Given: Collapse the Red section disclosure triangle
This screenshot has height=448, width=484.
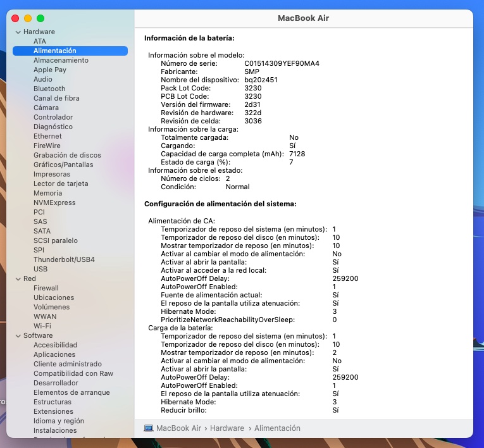Looking at the screenshot, I should point(18,278).
